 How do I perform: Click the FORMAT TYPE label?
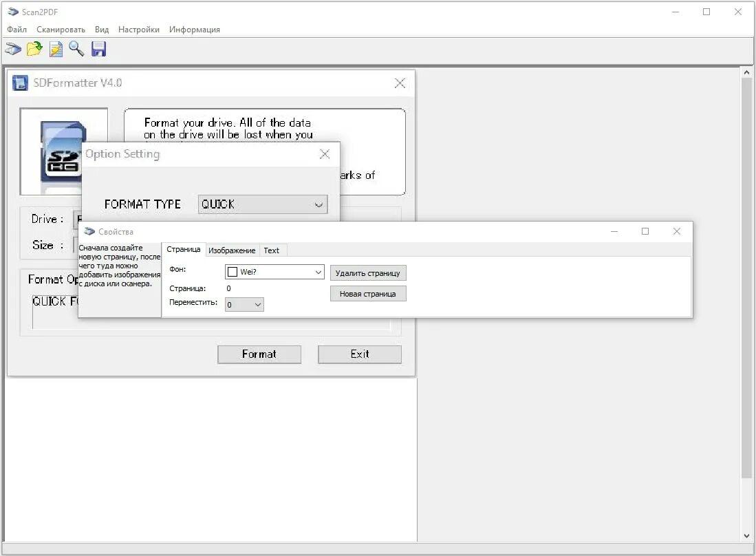pyautogui.click(x=142, y=204)
